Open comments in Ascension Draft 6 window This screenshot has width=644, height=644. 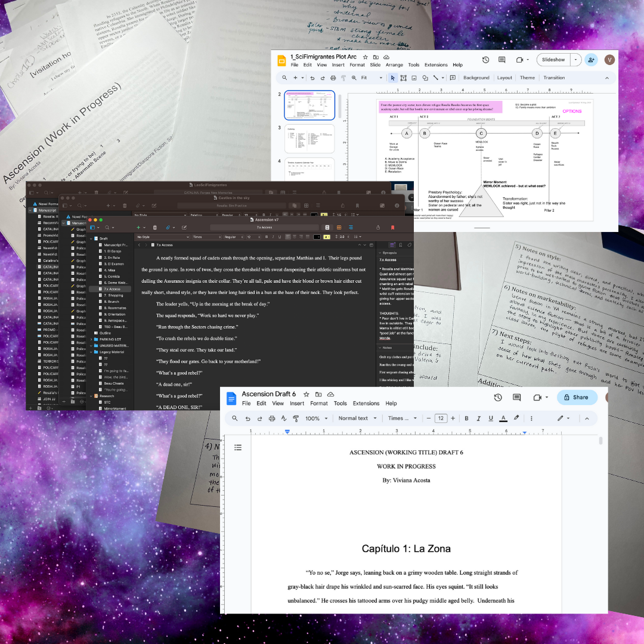516,397
